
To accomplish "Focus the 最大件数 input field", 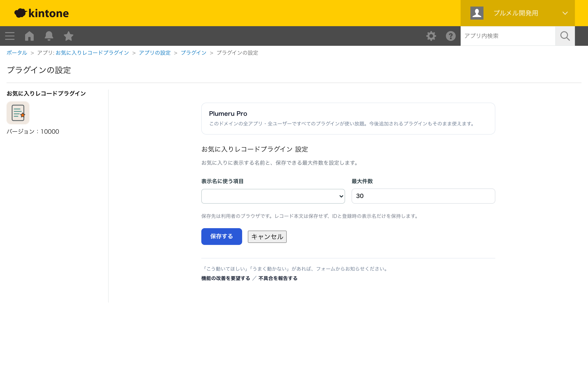I will pyautogui.click(x=423, y=196).
